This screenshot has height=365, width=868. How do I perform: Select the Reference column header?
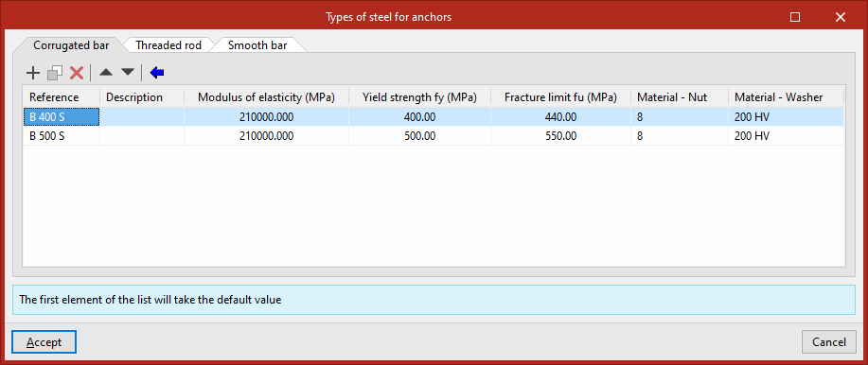click(61, 97)
